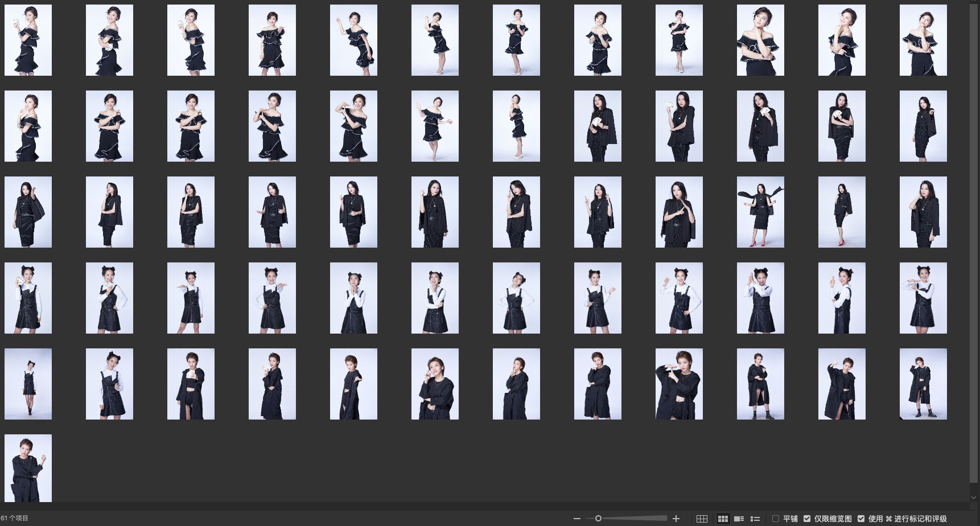
Task: Click the plus icon to enlarge thumbnails
Action: pyautogui.click(x=676, y=519)
